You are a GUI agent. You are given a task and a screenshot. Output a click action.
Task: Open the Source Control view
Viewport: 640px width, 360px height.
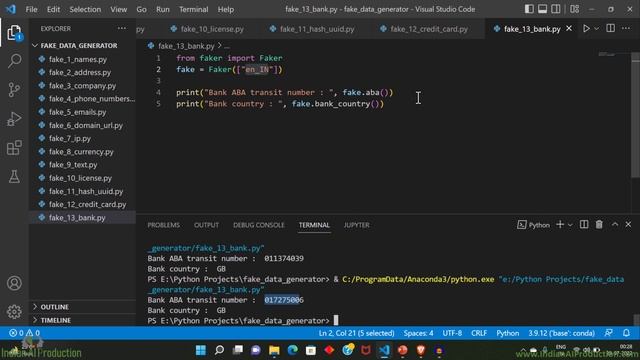click(14, 90)
